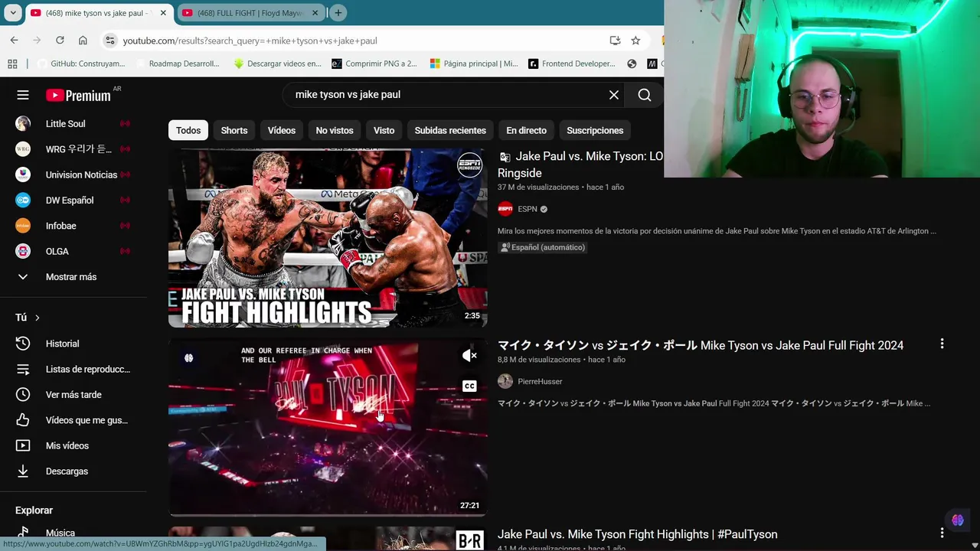This screenshot has width=980, height=551.
Task: Toggle CC captions on the preview video
Action: click(469, 386)
